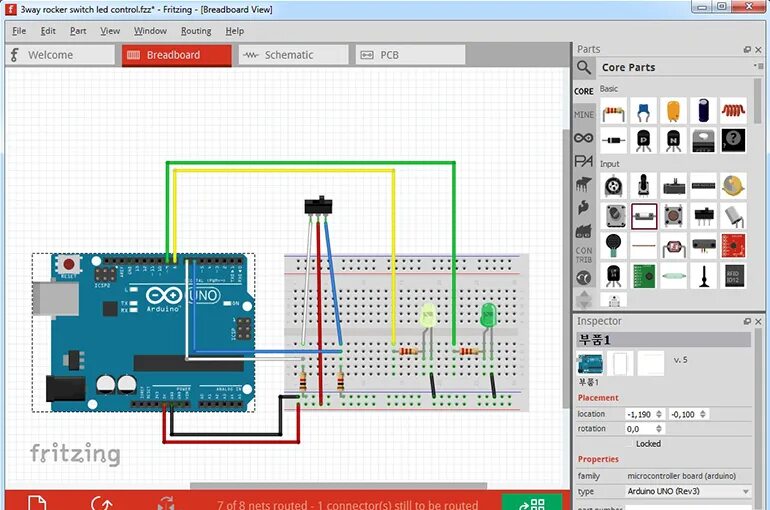Viewport: 770px width, 510px height.
Task: Pick the orange tantalum capacitor part
Action: point(673,111)
